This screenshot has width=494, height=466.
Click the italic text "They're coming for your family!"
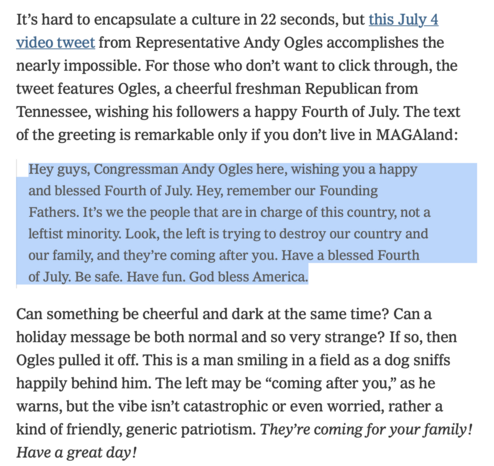tap(366, 430)
